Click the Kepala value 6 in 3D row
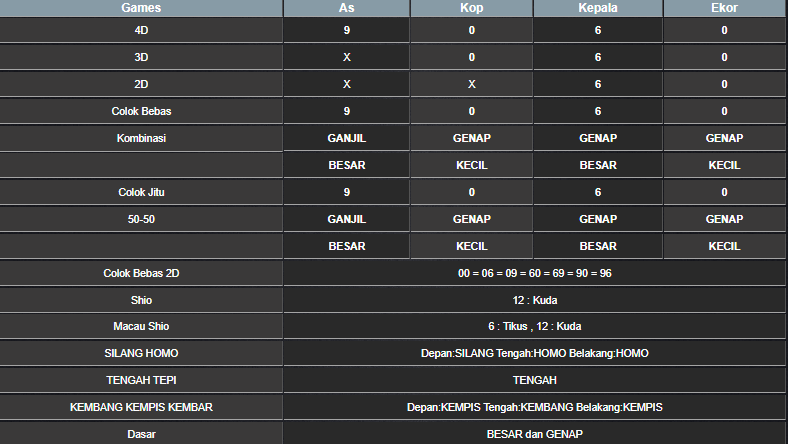Screen dimensions: 788x444 (x=598, y=57)
